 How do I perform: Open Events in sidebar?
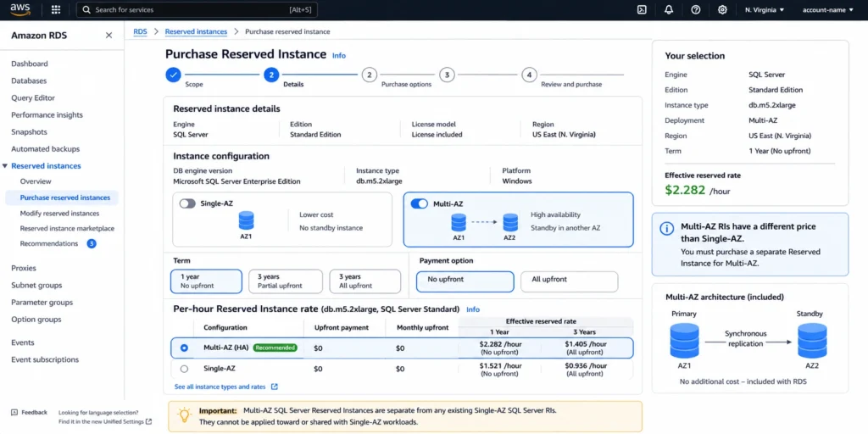pyautogui.click(x=23, y=342)
